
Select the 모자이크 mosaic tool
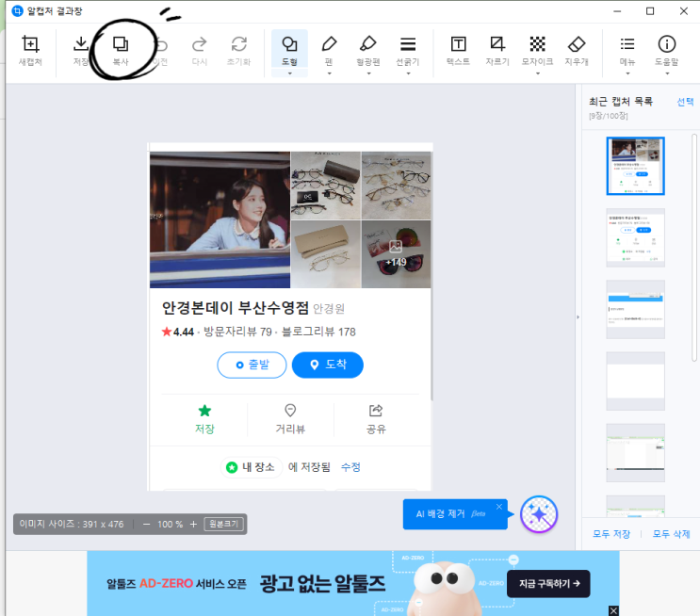(538, 50)
